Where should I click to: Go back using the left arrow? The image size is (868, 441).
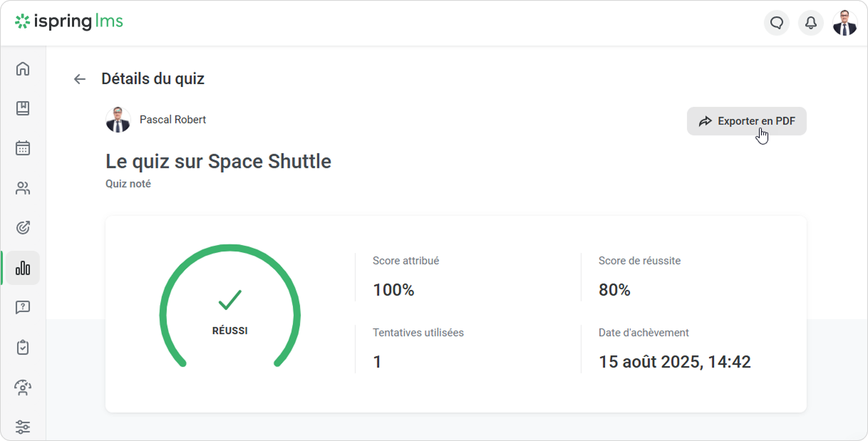80,79
